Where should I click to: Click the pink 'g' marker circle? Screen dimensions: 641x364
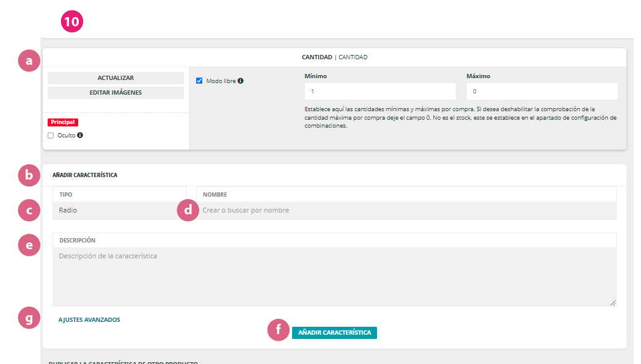[29, 318]
